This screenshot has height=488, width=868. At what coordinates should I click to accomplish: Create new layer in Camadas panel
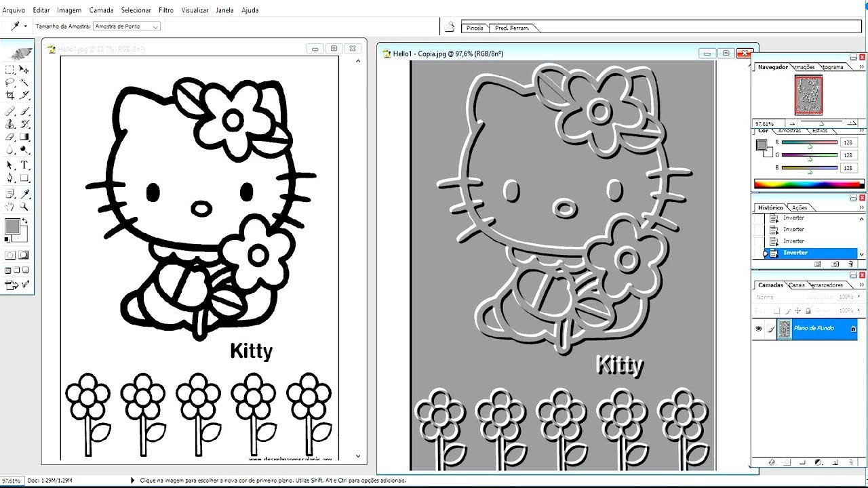[x=836, y=462]
